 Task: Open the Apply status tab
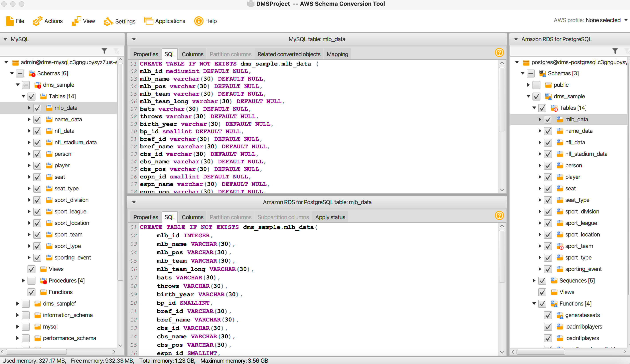point(330,217)
